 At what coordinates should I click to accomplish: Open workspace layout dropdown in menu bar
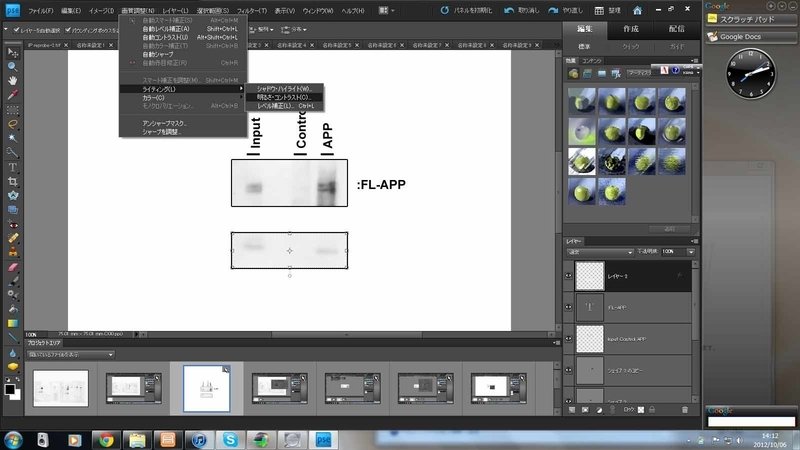coord(386,10)
